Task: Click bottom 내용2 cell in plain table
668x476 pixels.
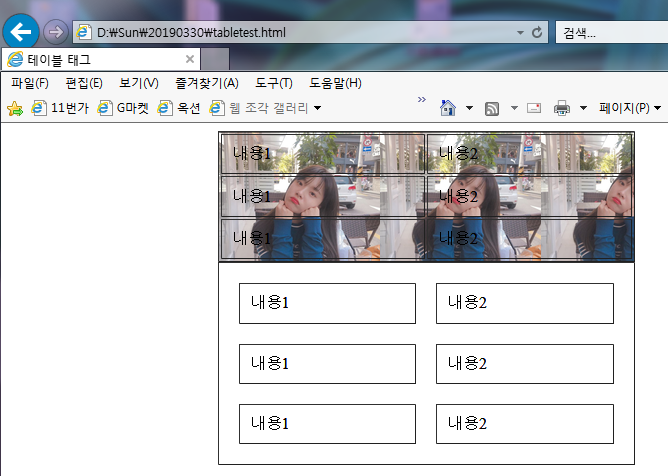Action: coord(525,424)
